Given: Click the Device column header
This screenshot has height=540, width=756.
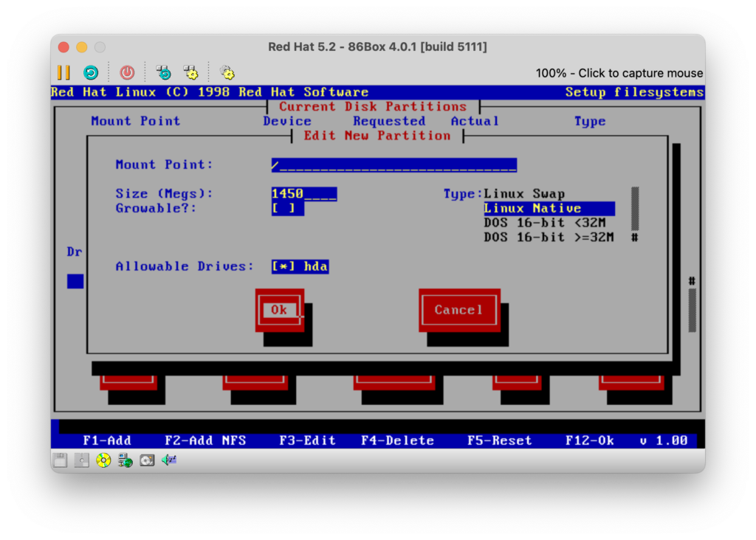Looking at the screenshot, I should point(287,121).
